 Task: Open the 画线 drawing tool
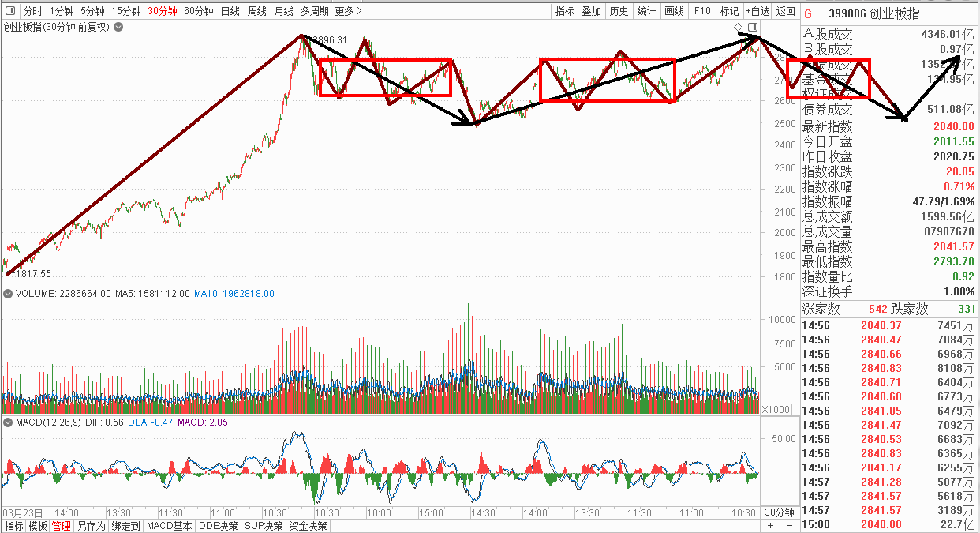[675, 11]
